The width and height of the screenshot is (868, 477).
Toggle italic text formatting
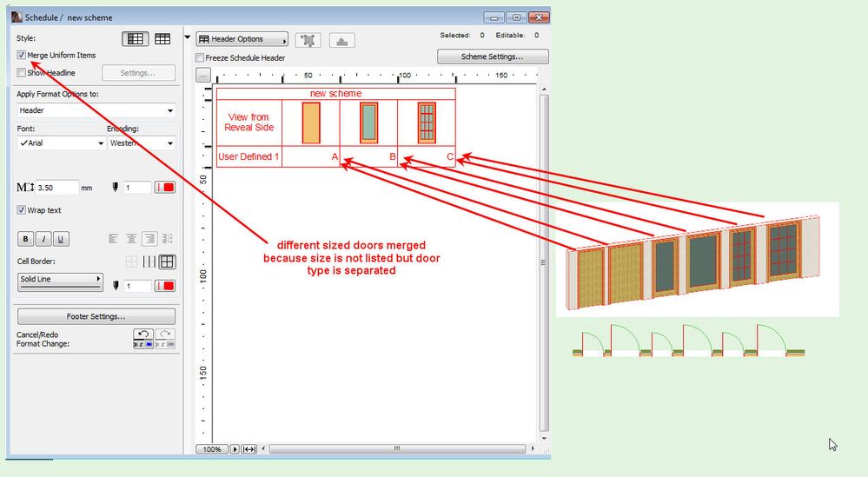pyautogui.click(x=43, y=239)
